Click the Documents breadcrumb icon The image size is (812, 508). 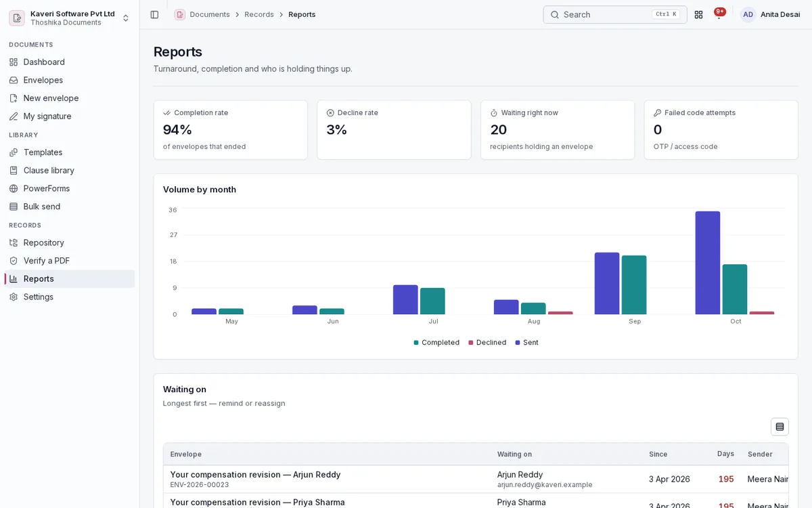pos(179,14)
